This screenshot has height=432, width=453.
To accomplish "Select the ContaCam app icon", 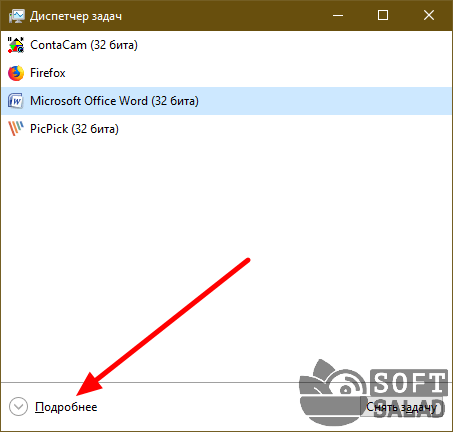I will coord(16,45).
